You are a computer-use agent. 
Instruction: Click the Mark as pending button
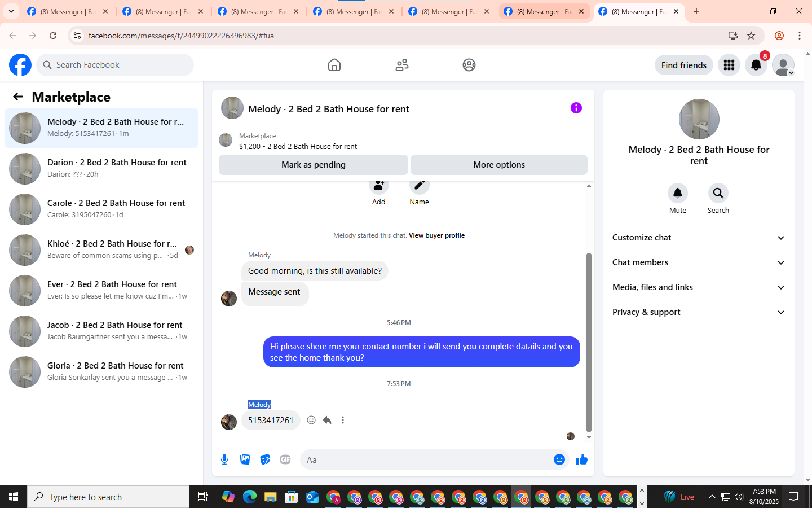click(x=314, y=165)
